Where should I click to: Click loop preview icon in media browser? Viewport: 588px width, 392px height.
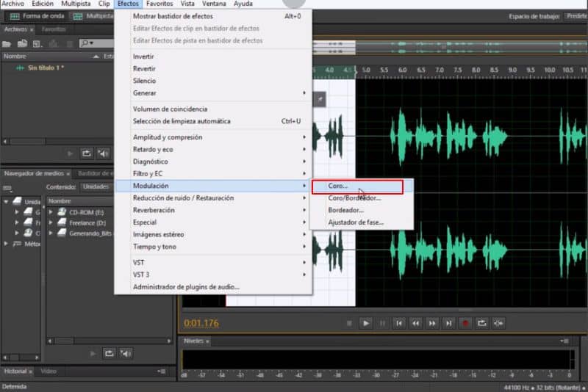[109, 353]
